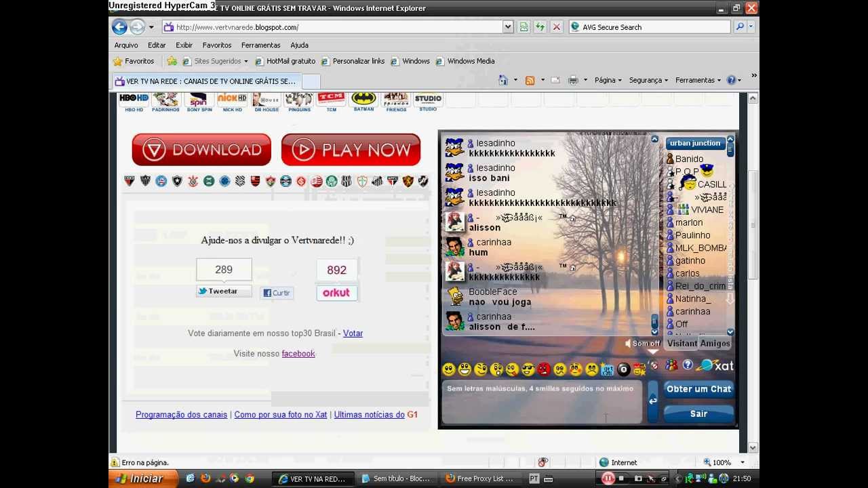The height and width of the screenshot is (488, 868).
Task: Open the xat groups people icon
Action: click(671, 365)
